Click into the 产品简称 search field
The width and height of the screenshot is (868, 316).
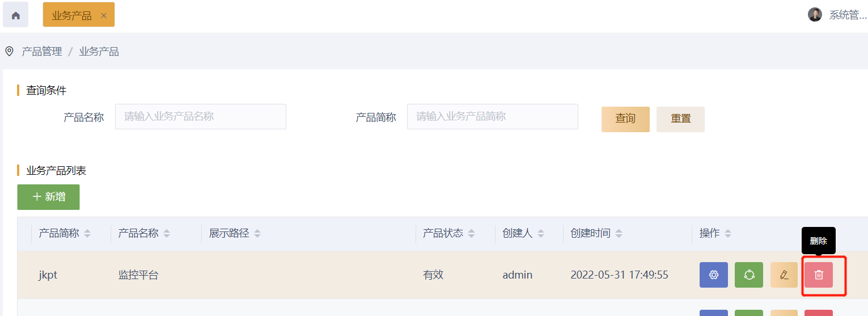pos(492,116)
